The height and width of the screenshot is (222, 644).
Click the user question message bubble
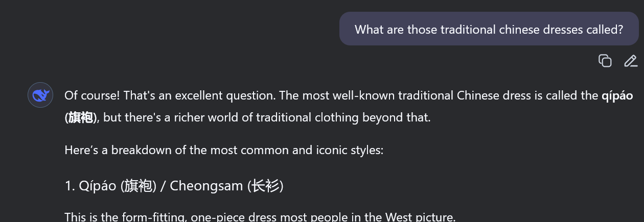pos(489,29)
